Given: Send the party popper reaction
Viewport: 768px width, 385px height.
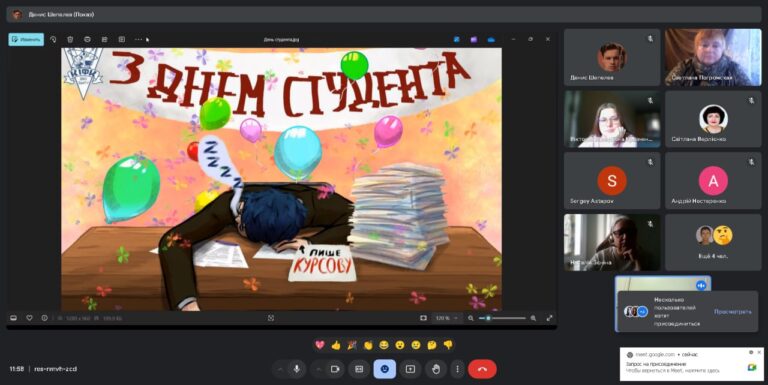Looking at the screenshot, I should [x=352, y=345].
